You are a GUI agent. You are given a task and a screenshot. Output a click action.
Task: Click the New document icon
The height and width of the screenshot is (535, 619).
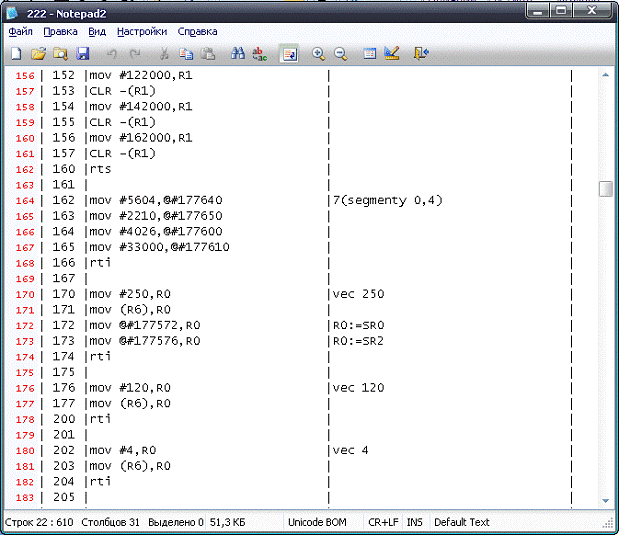pyautogui.click(x=16, y=54)
